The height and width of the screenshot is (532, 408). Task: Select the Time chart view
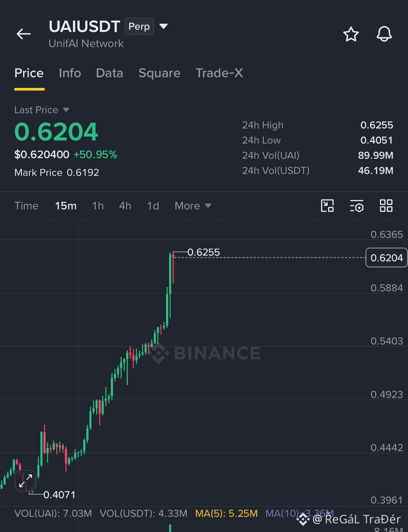(26, 206)
